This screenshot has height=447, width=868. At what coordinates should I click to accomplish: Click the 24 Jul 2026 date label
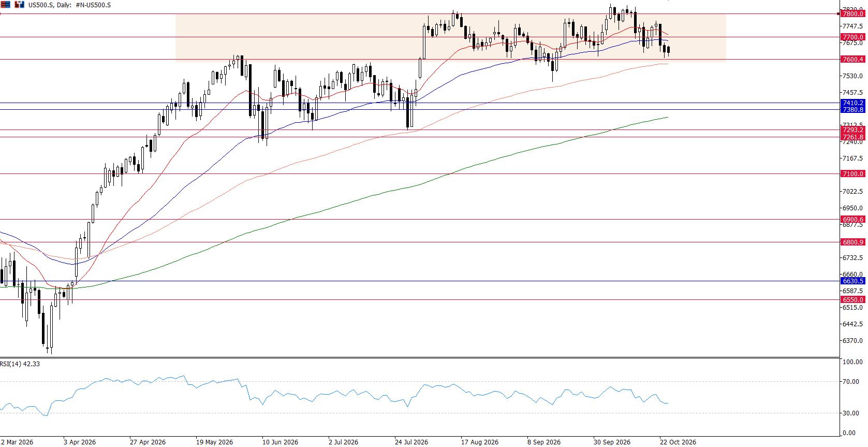411,442
